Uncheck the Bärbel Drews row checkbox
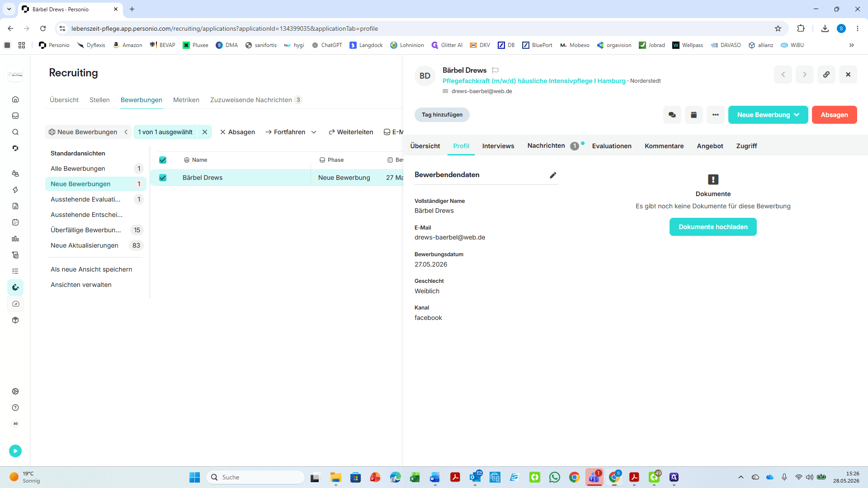The height and width of the screenshot is (488, 868). tap(163, 178)
